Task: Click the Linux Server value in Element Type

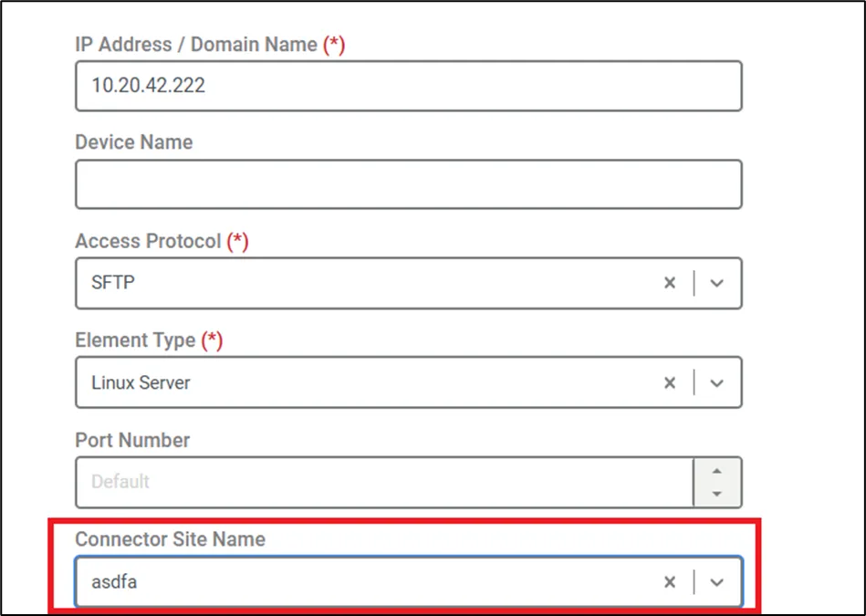Action: point(141,383)
